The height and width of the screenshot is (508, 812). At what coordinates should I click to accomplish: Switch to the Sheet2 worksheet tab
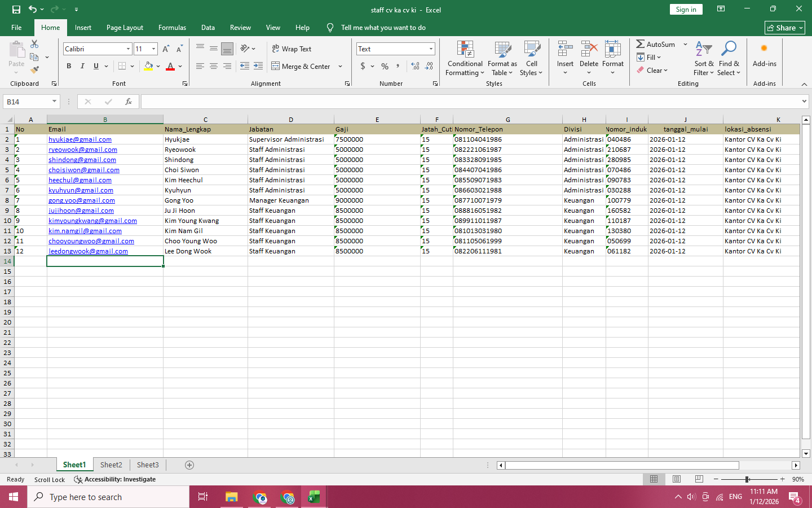(x=111, y=465)
